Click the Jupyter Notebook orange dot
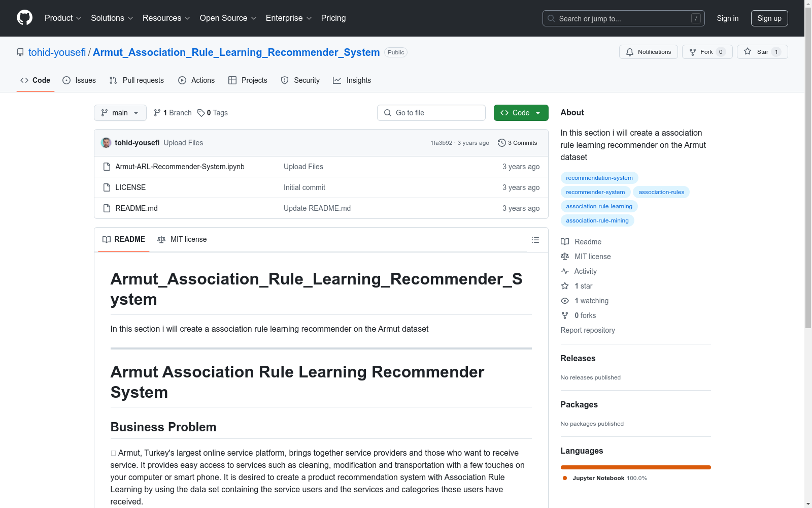Viewport: 812px width, 508px height. tap(565, 478)
